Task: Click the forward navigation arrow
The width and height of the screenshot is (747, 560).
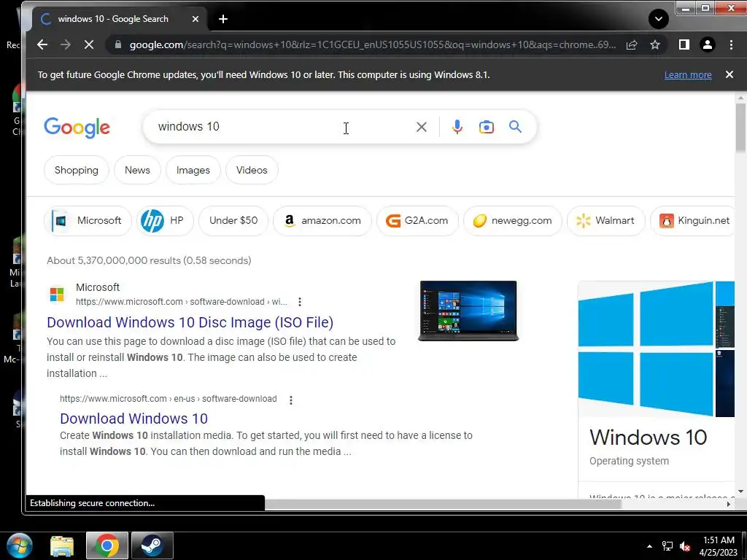Action: click(x=65, y=44)
